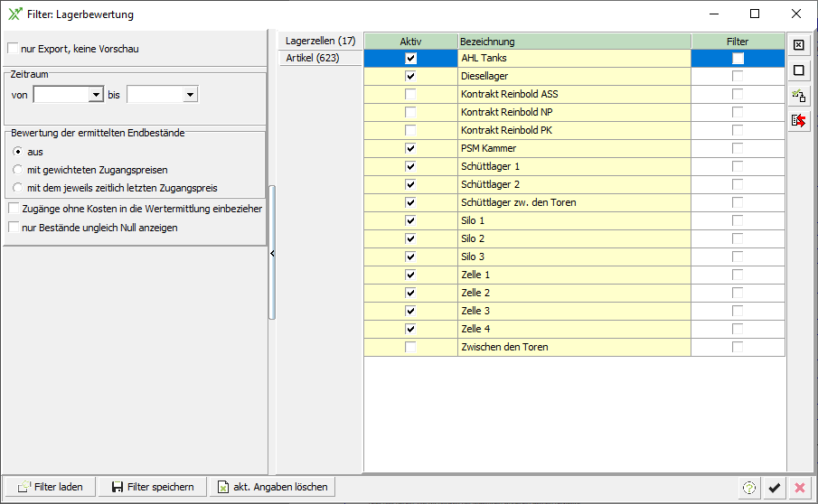
Task: Cancel using the red X icon at bottom right
Action: click(799, 488)
